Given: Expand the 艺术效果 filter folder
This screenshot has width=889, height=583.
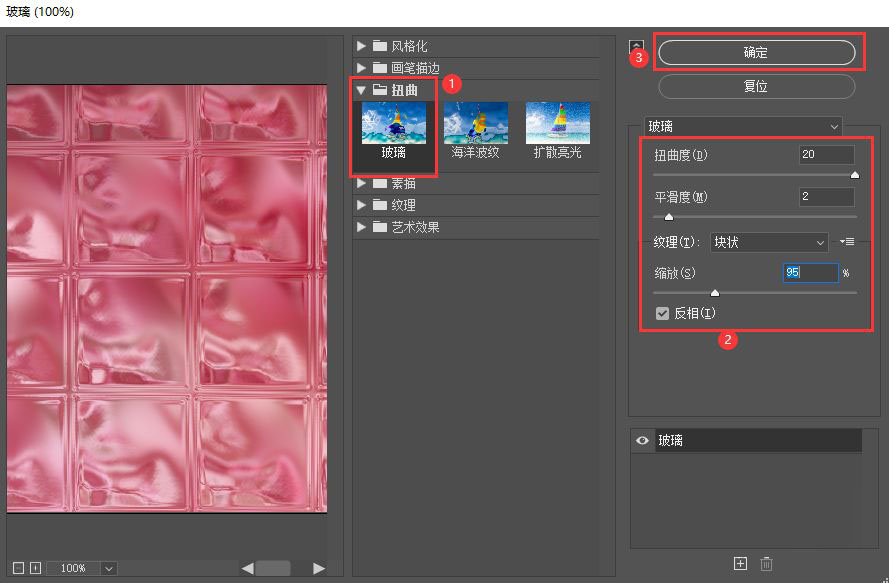Looking at the screenshot, I should click(361, 227).
